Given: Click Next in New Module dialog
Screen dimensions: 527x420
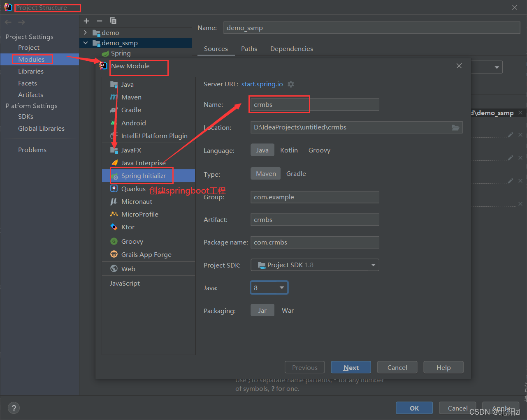Looking at the screenshot, I should tap(351, 367).
